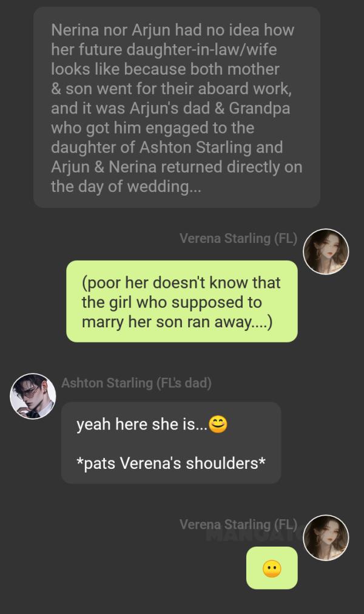Click the first 'Verena Starling (FL)' name label

click(238, 238)
